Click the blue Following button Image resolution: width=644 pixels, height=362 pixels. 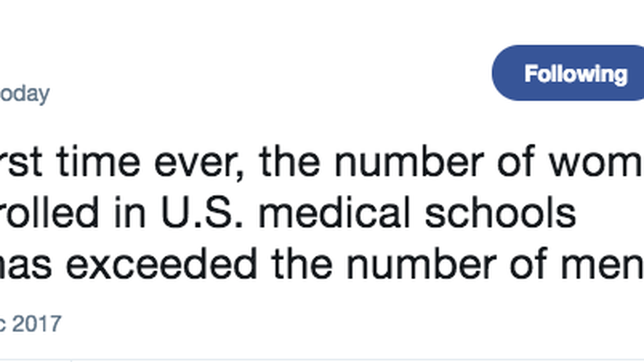pyautogui.click(x=570, y=73)
